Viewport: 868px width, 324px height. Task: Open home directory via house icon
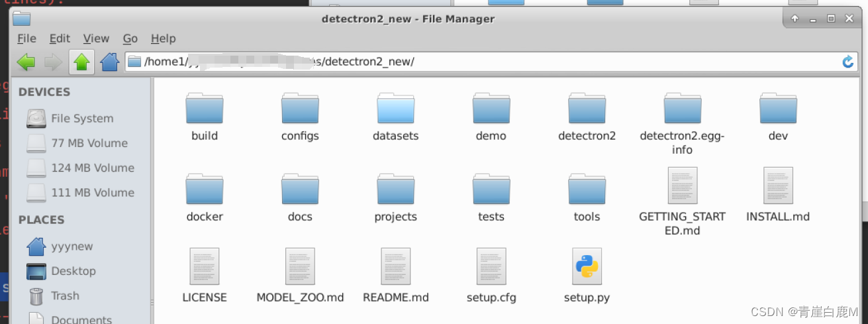click(x=109, y=62)
